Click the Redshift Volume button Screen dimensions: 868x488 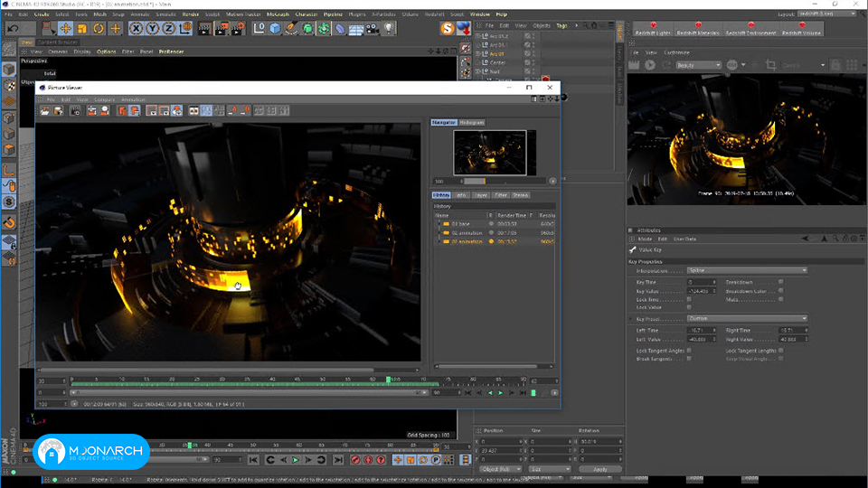801,29
